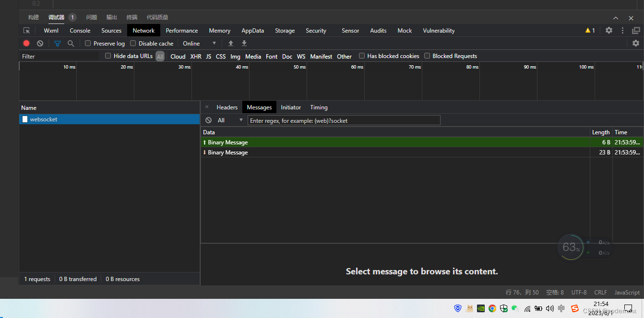
Task: Clear the network request log
Action: click(40, 43)
